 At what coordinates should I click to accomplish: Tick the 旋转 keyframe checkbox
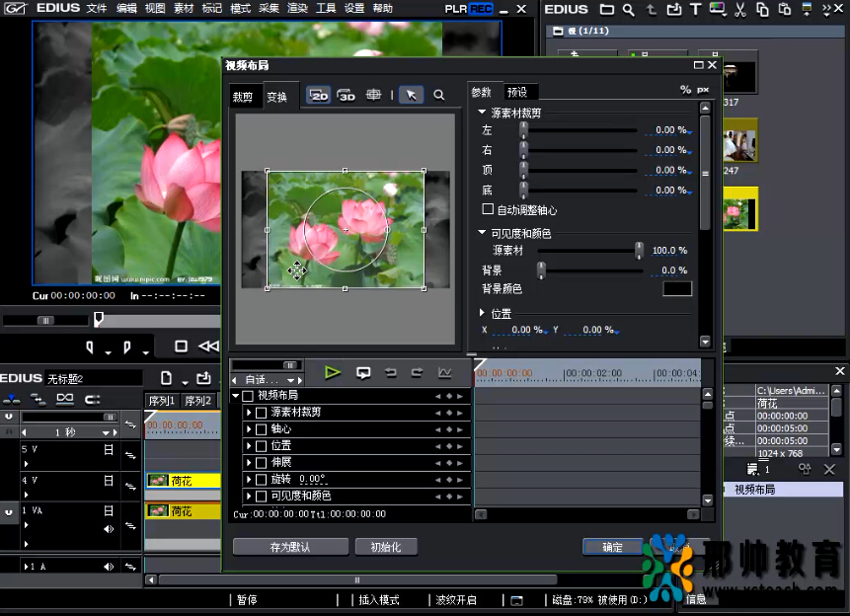click(262, 479)
